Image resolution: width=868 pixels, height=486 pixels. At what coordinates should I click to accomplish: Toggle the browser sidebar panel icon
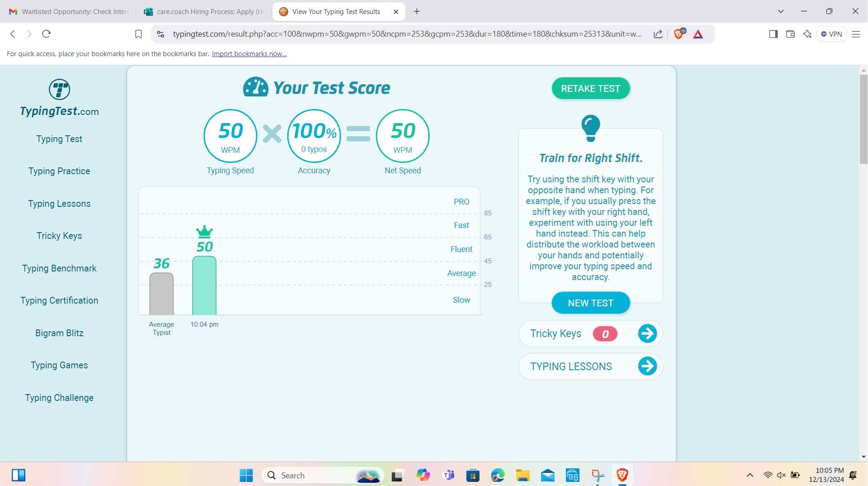(x=773, y=34)
